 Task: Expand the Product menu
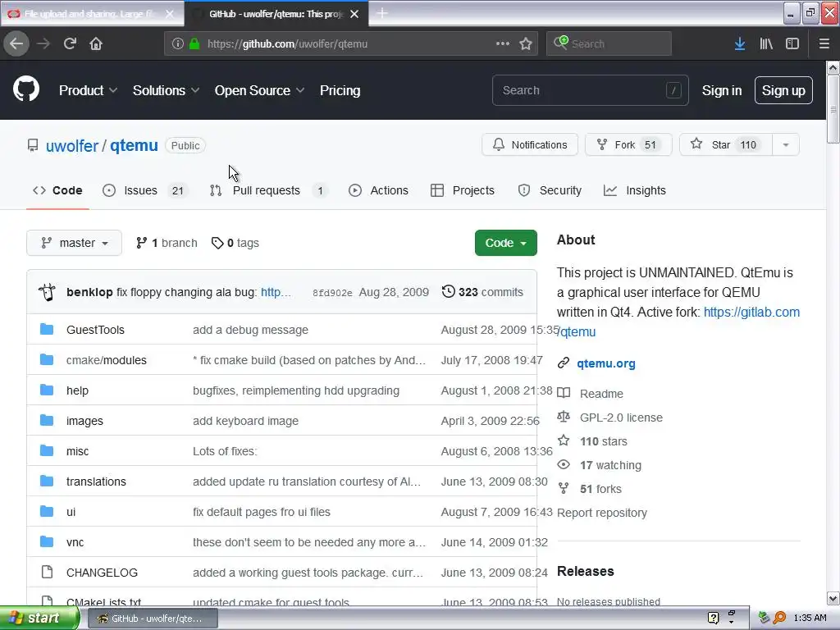click(88, 90)
